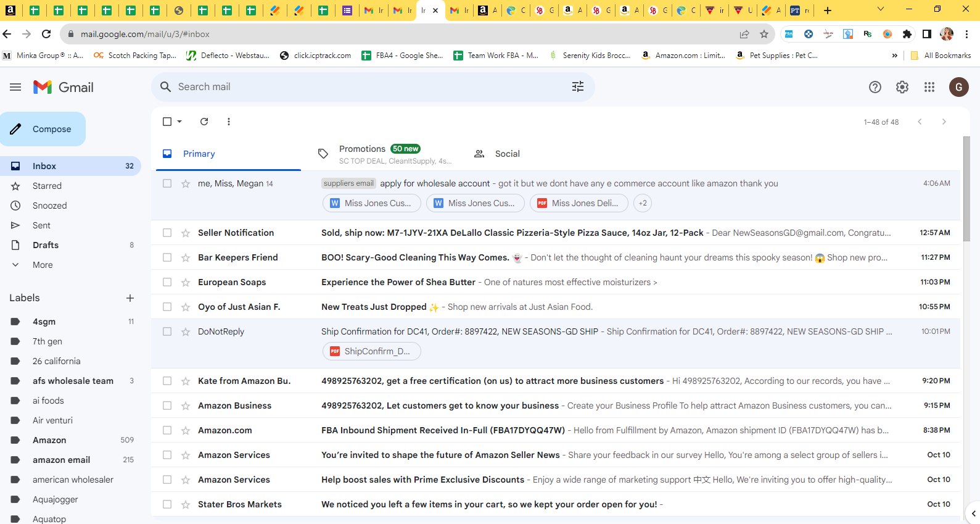Open the select dropdown arrow beside checkbox

[x=179, y=122]
